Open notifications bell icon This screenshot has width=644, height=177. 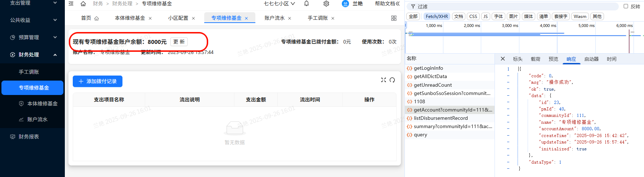307,4
